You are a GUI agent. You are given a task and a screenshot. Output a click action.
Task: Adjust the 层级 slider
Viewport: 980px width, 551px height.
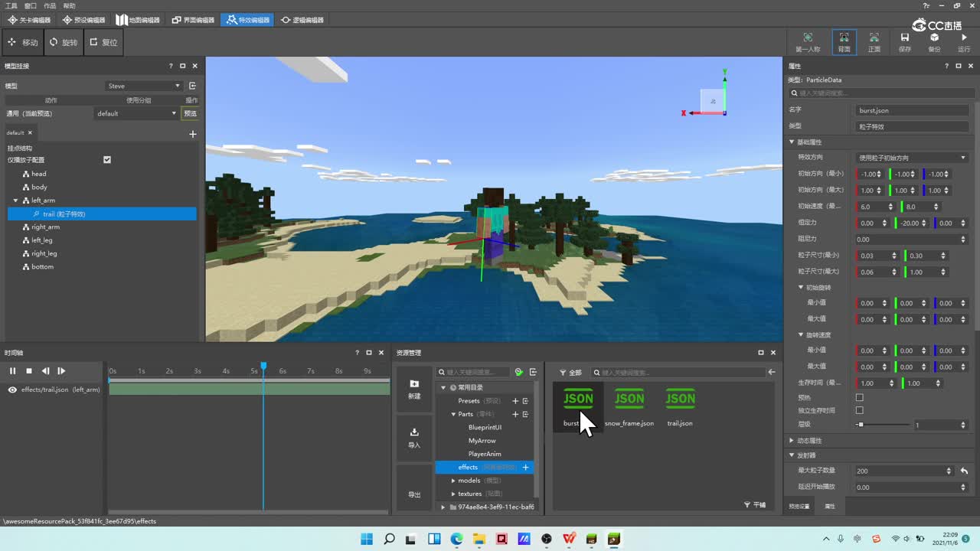click(x=861, y=425)
